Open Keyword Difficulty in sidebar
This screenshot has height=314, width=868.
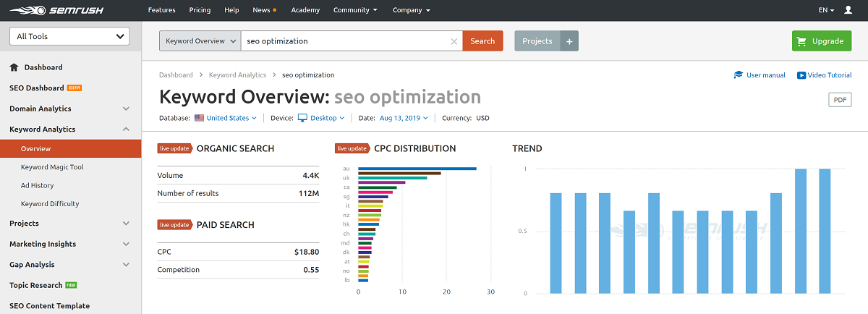click(x=50, y=204)
